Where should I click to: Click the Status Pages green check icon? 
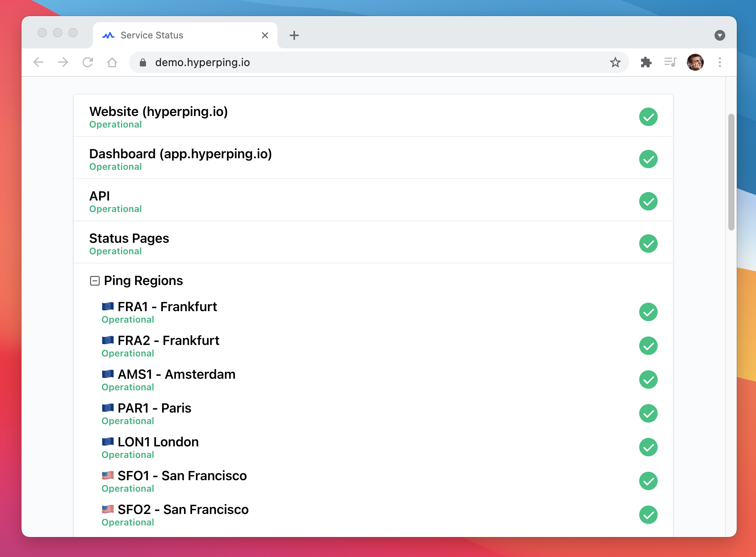click(x=648, y=244)
